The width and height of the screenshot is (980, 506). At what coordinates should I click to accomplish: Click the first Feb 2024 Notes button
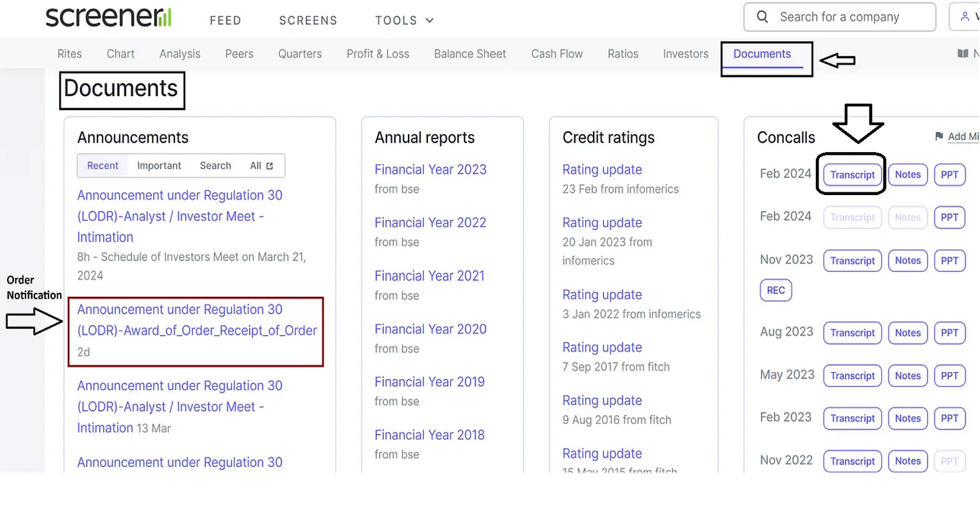(x=907, y=174)
